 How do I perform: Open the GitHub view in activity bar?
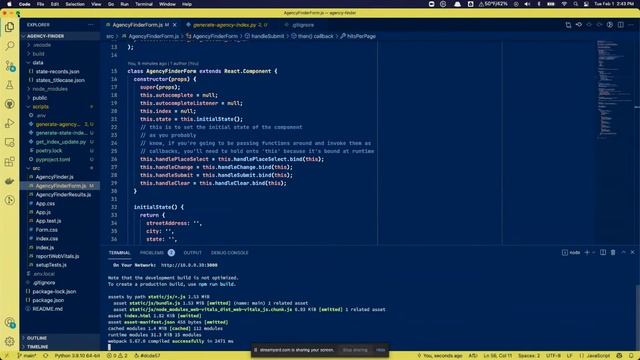click(10, 104)
